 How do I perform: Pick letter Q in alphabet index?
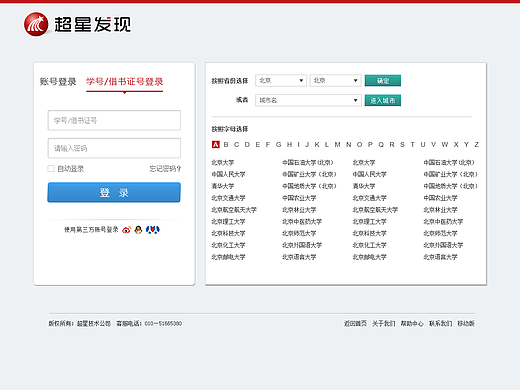(381, 144)
